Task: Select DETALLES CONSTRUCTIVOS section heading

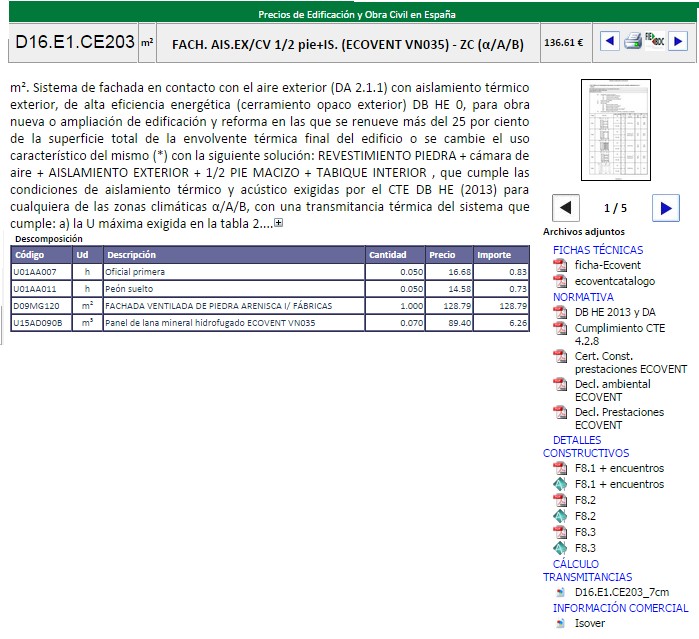Action: pyautogui.click(x=586, y=447)
